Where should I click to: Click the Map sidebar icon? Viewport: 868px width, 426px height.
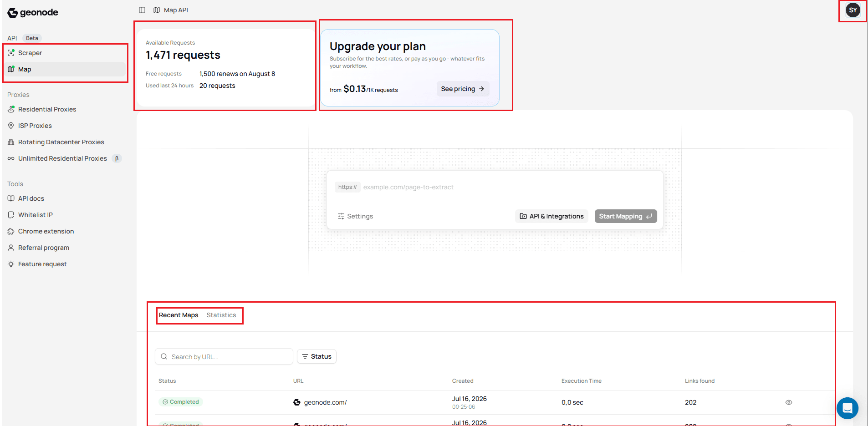pos(11,69)
